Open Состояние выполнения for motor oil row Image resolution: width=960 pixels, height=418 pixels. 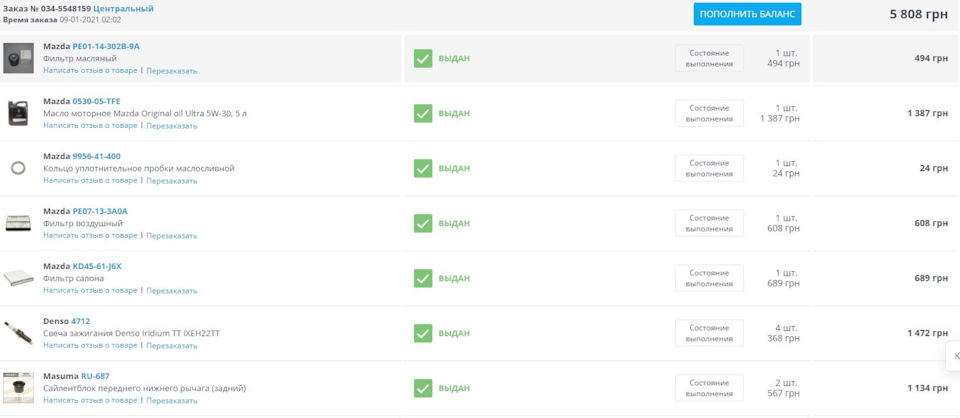709,113
